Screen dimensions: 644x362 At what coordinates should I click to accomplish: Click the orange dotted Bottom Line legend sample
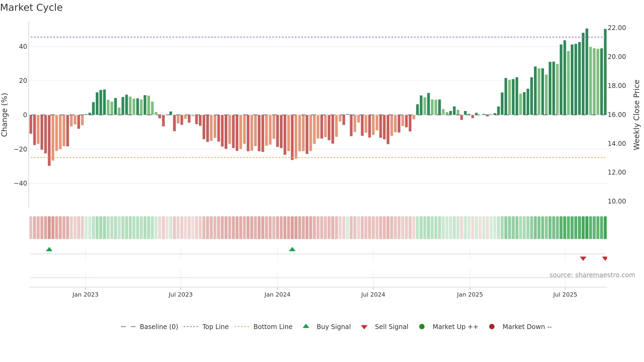(242, 327)
